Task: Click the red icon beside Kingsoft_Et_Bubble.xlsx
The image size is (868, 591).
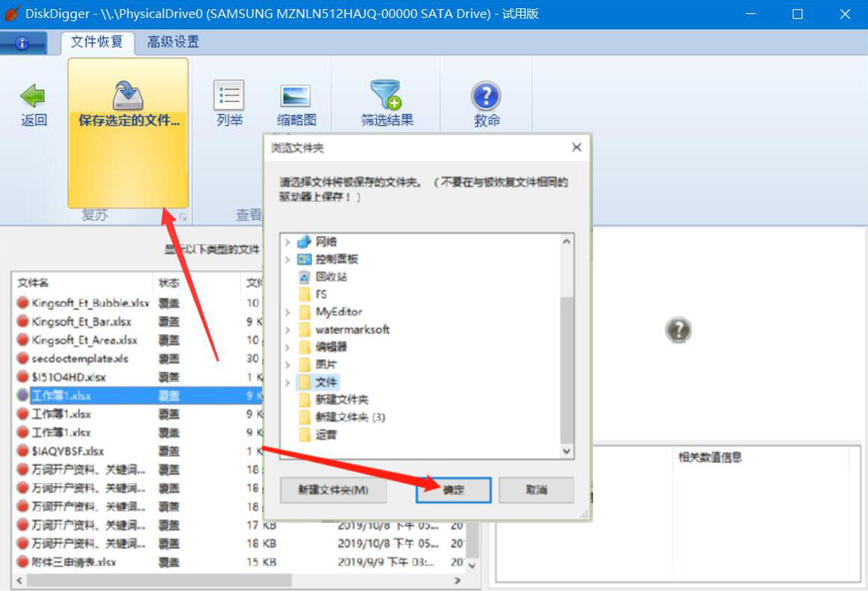Action: tap(22, 303)
